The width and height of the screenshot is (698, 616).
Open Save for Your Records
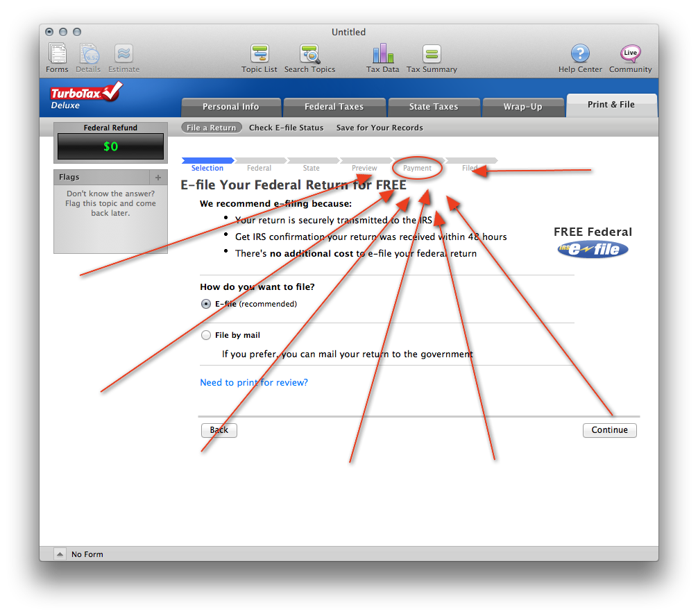380,128
